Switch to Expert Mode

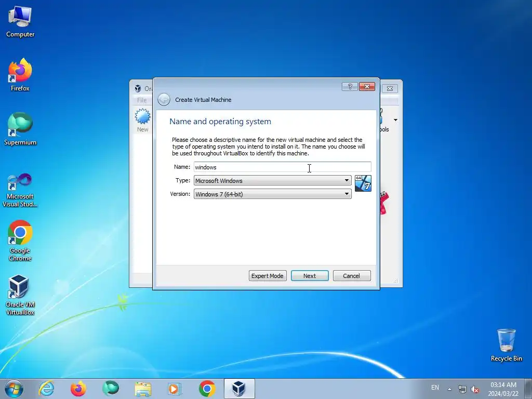268,276
